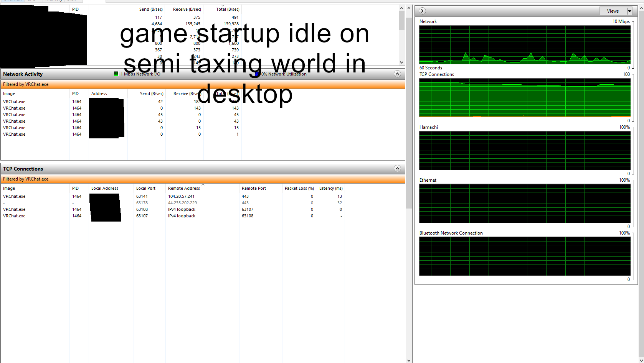Click the latency value 13

tap(340, 196)
